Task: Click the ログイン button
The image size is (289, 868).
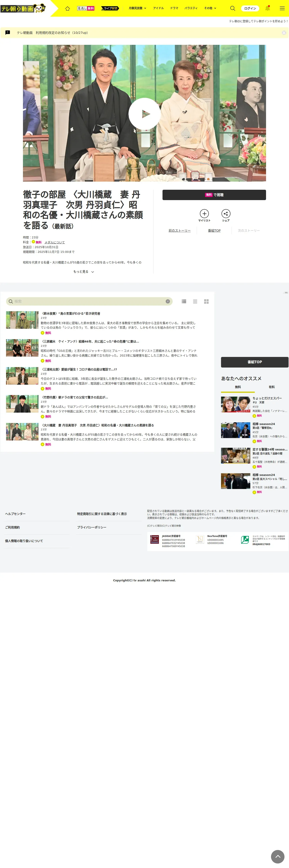Action: pos(250,8)
